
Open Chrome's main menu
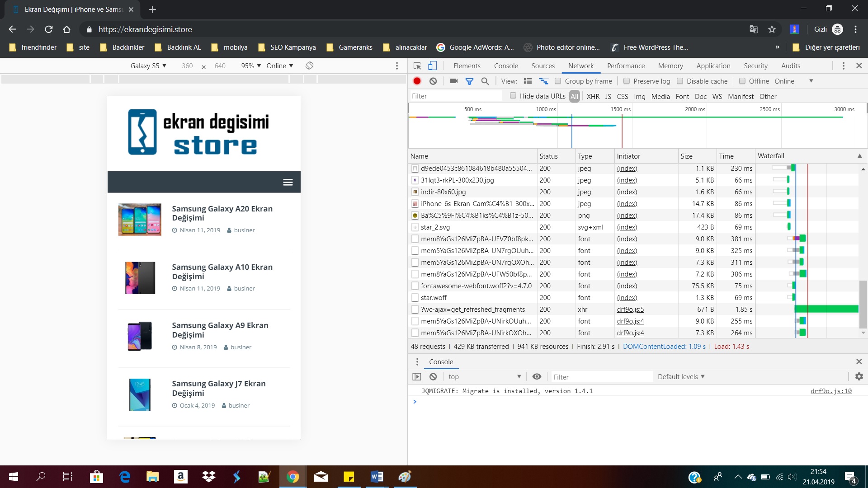855,29
